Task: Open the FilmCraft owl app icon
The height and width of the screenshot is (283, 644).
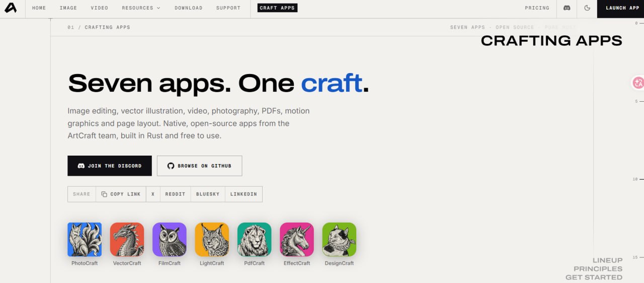Action: (x=170, y=240)
